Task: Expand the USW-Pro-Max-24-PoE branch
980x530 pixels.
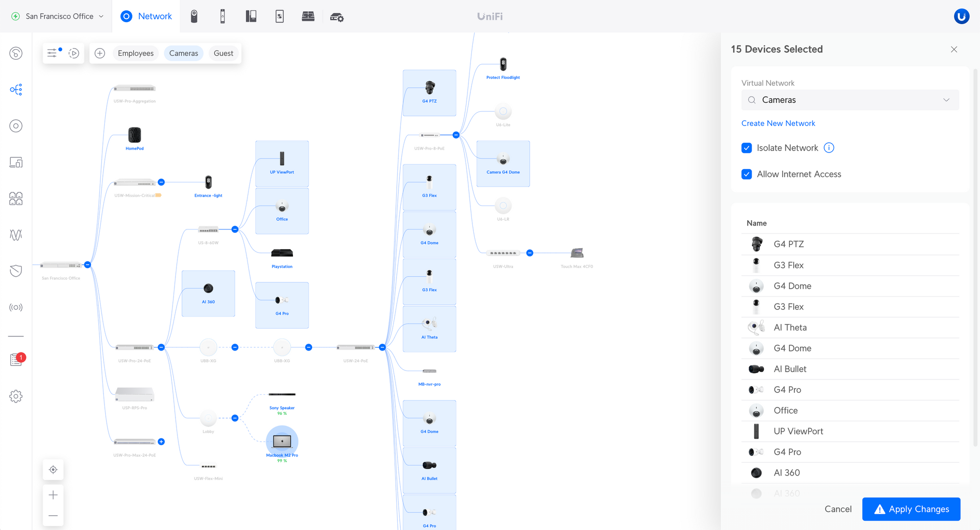Action: click(x=161, y=442)
